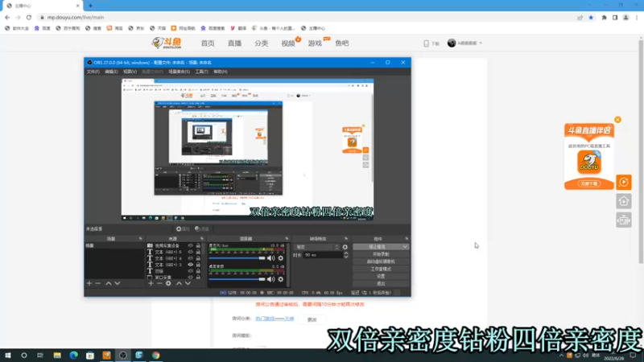This screenshot has width=644, height=362.
Task: Bookmark this page with the star icon
Action: pos(591,18)
